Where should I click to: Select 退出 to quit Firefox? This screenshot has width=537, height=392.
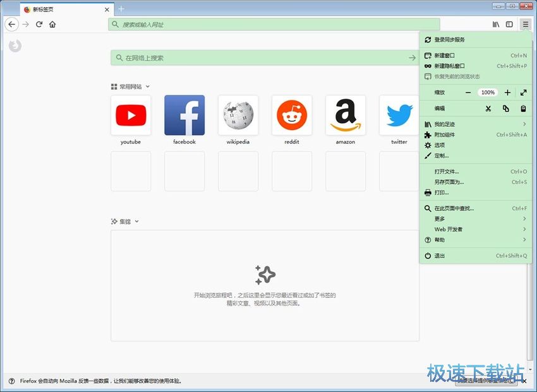click(x=476, y=256)
